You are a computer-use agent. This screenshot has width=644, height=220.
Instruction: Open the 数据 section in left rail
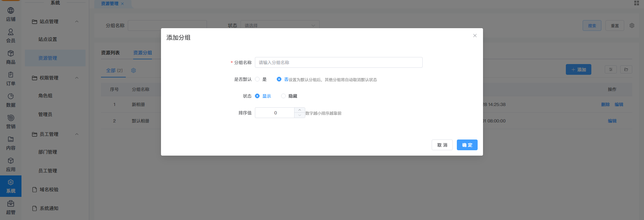[x=11, y=100]
